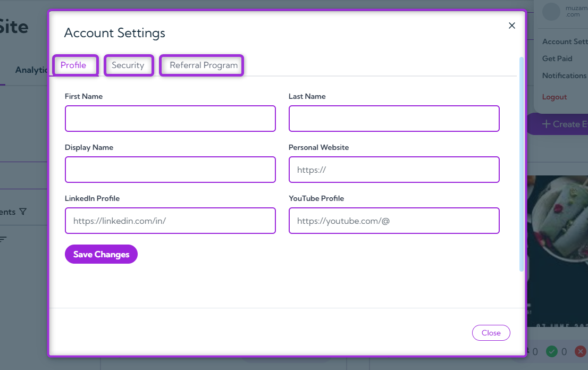
Task: Focus the First Name field
Action: click(x=170, y=119)
